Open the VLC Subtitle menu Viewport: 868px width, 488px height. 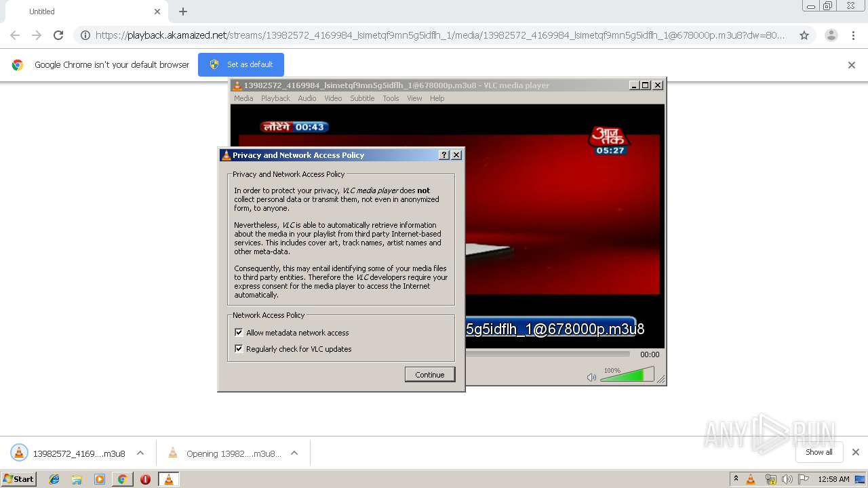click(x=362, y=98)
